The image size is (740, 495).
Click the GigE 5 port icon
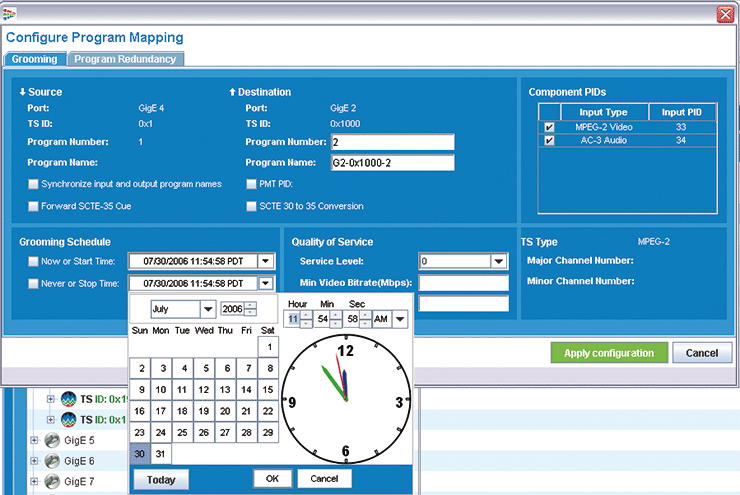52,440
